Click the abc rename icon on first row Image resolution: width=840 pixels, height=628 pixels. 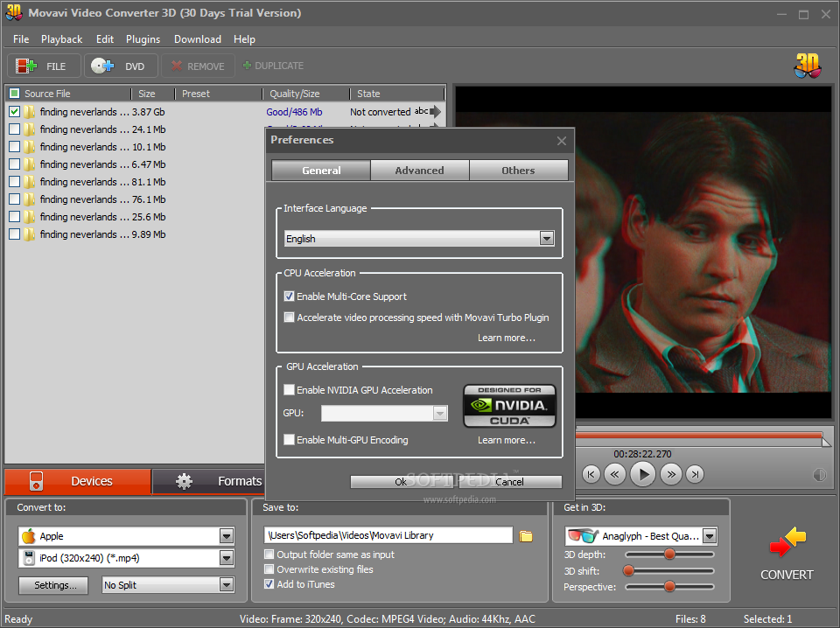pyautogui.click(x=421, y=111)
